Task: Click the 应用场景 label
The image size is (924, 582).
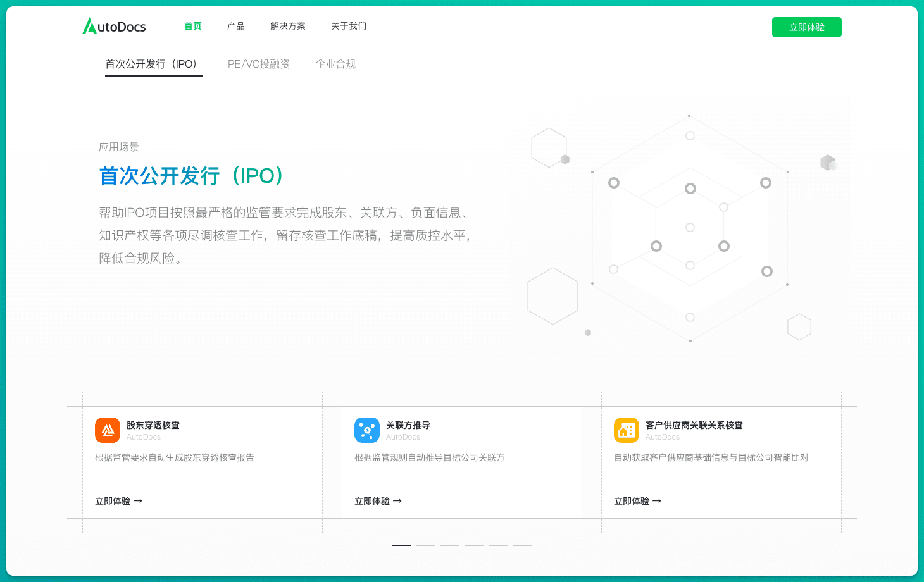Action: 119,147
